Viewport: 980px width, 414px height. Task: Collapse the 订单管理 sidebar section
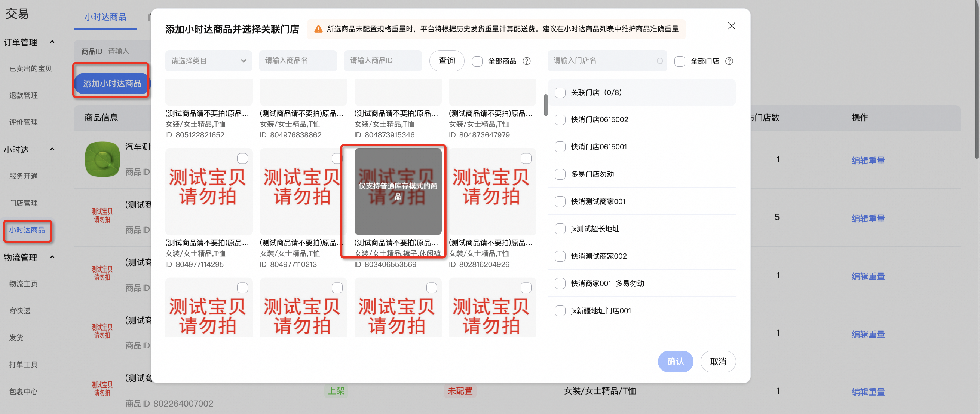tap(52, 42)
